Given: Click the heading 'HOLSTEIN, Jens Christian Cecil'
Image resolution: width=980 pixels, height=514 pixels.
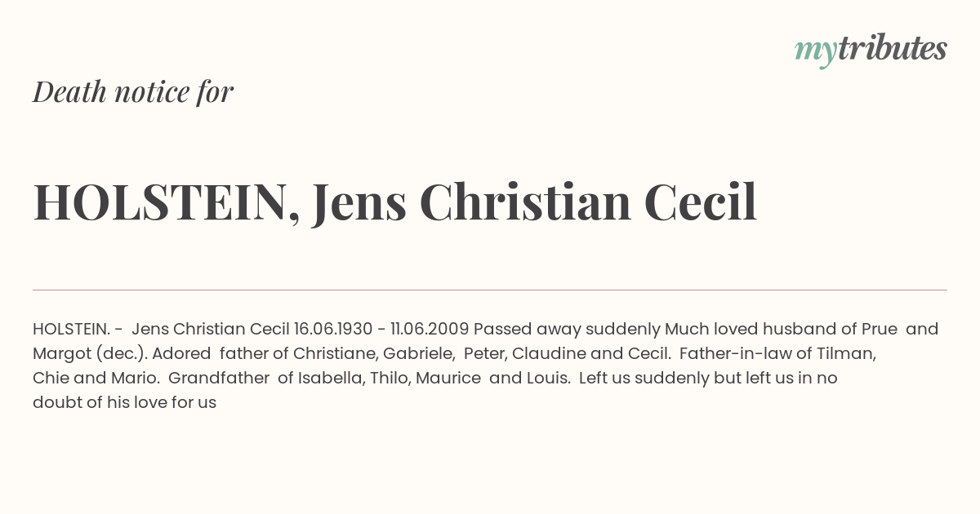Looking at the screenshot, I should (x=395, y=202).
